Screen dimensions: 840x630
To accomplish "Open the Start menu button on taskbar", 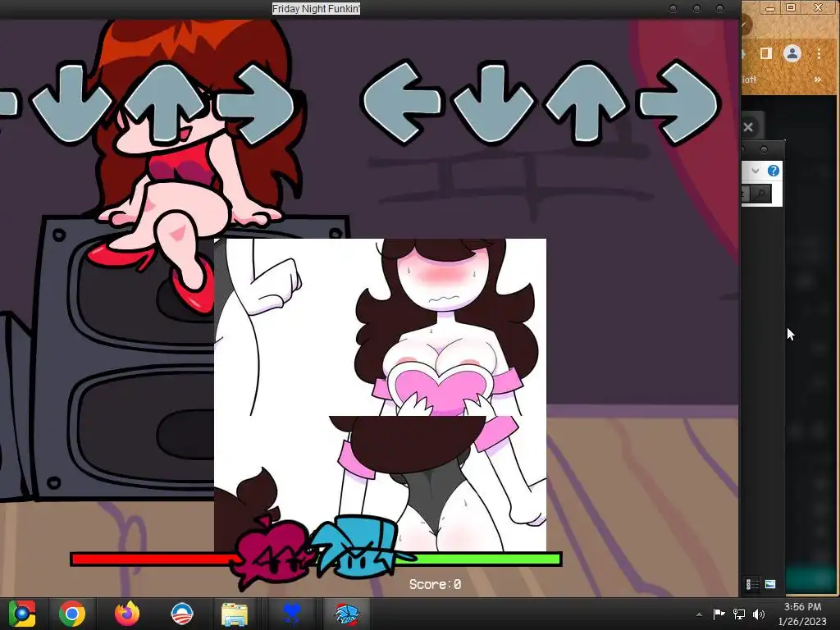I will tap(22, 614).
